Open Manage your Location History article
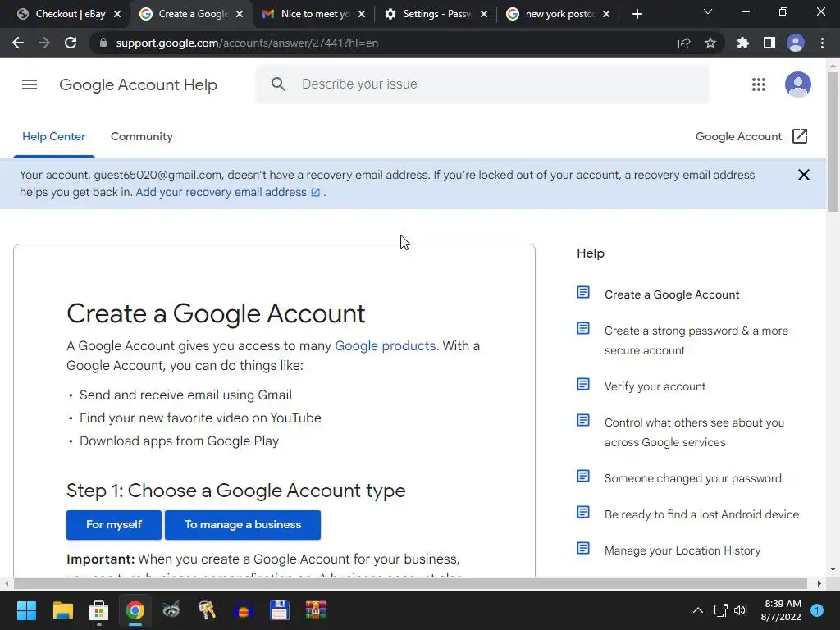 [682, 550]
